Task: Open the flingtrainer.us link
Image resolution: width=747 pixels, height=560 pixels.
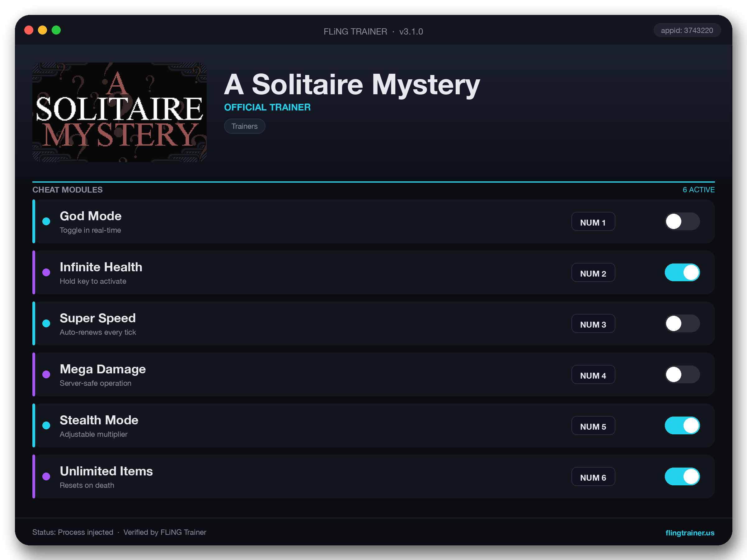Action: [690, 533]
